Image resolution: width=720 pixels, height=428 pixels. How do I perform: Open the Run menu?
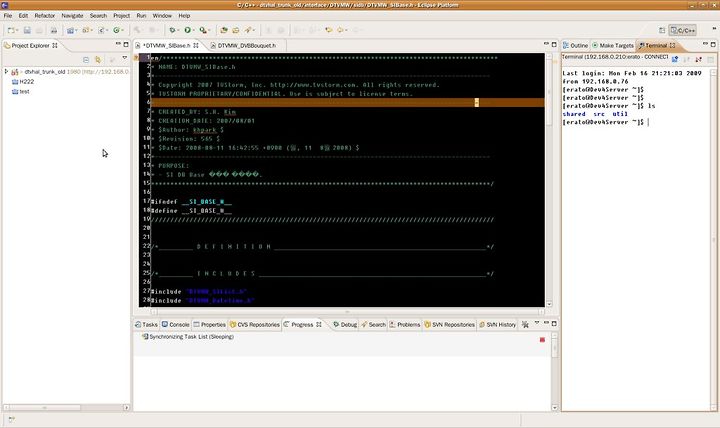tap(141, 16)
